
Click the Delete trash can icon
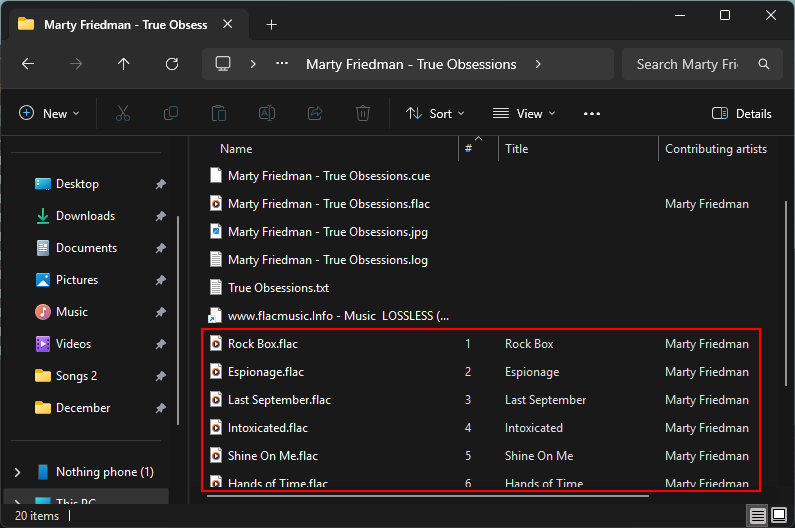[x=363, y=114]
